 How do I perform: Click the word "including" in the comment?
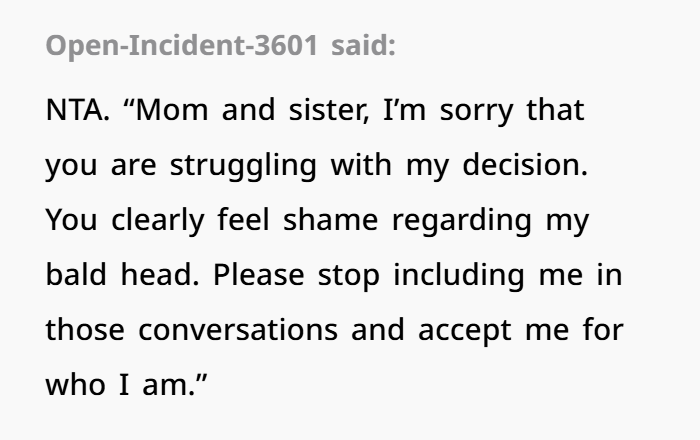[x=459, y=275]
